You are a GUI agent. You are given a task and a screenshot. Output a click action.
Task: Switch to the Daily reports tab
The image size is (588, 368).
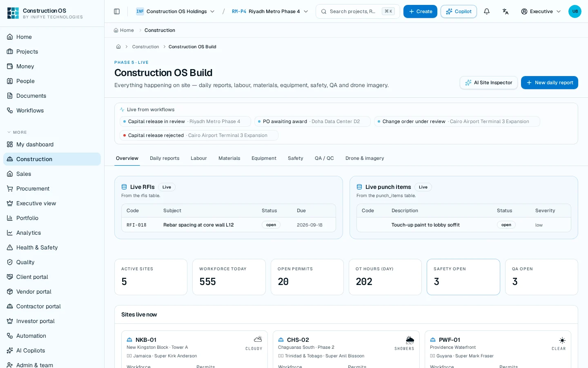click(x=165, y=158)
